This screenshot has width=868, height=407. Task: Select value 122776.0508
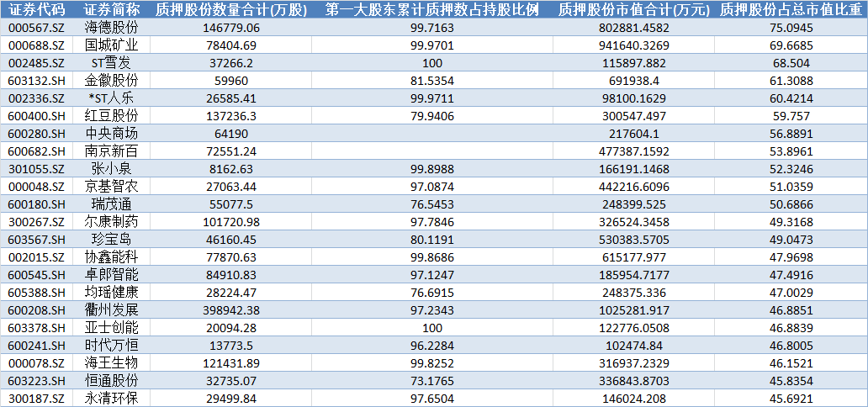tap(636, 328)
